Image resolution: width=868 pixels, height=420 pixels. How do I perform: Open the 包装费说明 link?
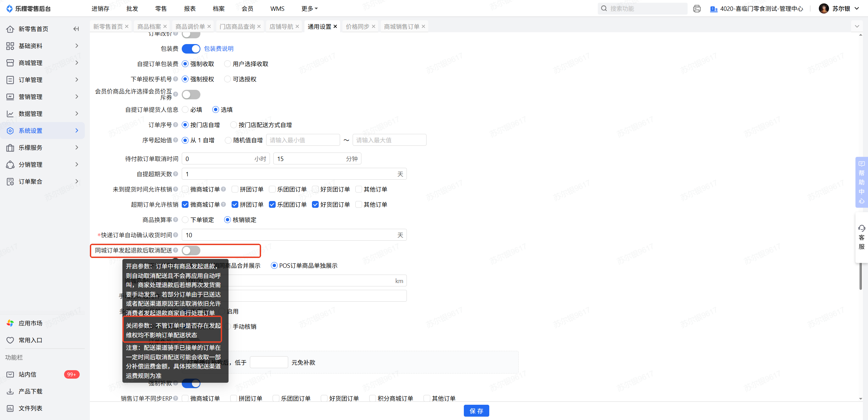pos(219,48)
